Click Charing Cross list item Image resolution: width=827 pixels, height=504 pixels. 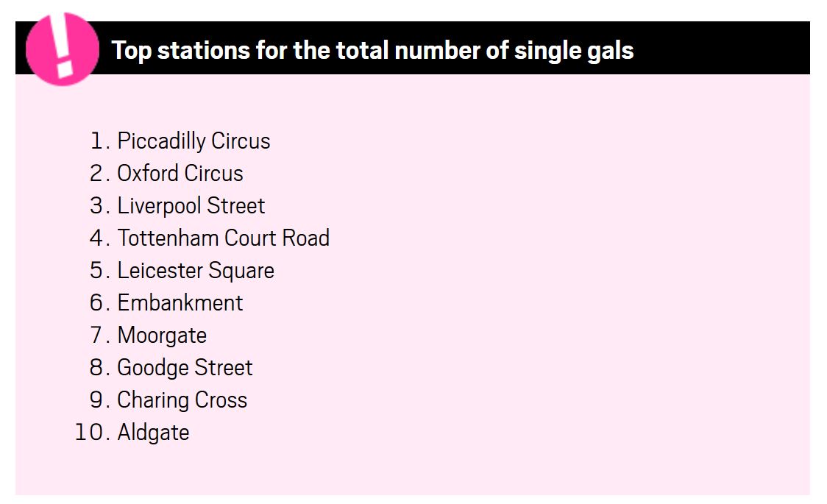pos(182,400)
